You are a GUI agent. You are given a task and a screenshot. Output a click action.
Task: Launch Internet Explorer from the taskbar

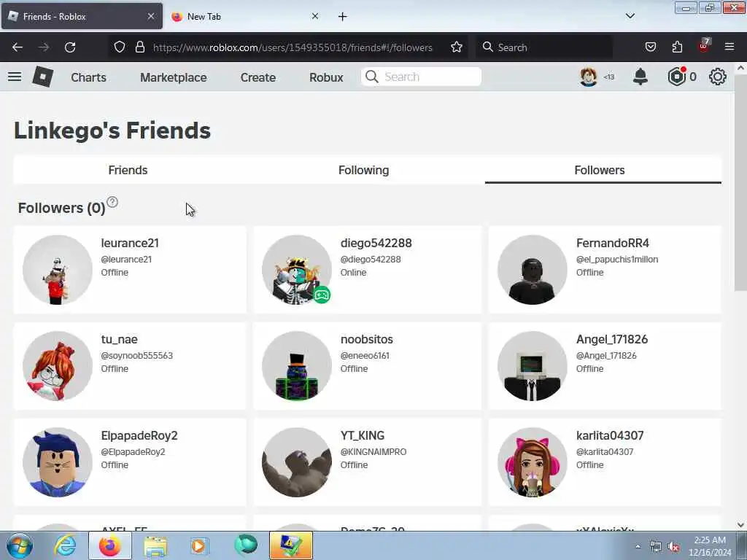[65, 545]
